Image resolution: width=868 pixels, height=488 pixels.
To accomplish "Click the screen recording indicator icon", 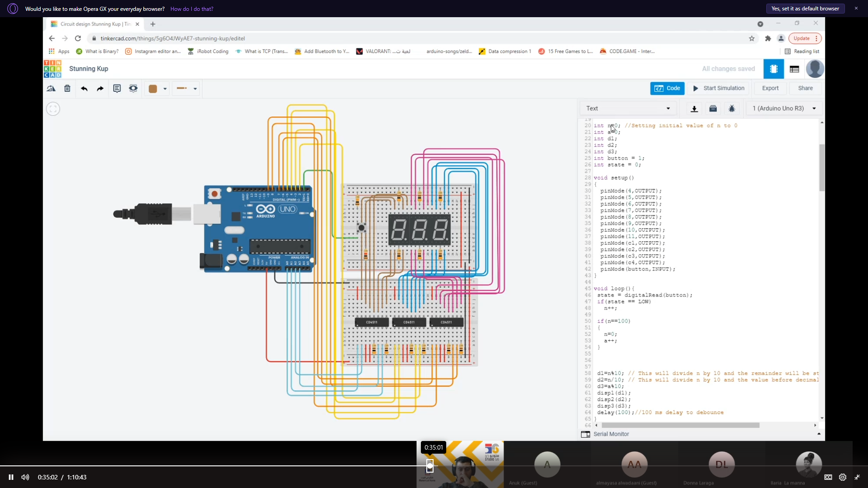I will [760, 24].
